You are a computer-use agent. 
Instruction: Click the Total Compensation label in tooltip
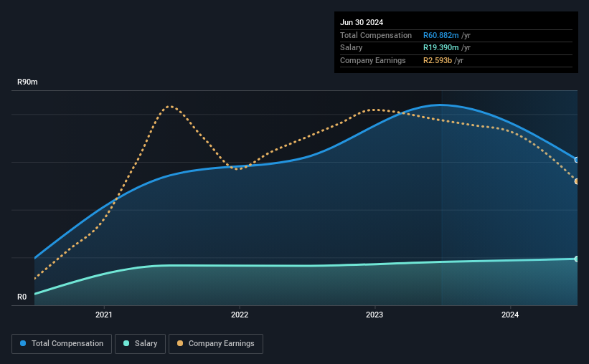376,35
